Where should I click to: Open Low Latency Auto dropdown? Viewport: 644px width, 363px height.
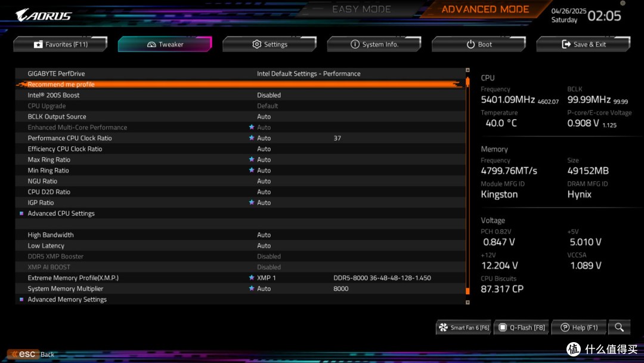pos(264,245)
